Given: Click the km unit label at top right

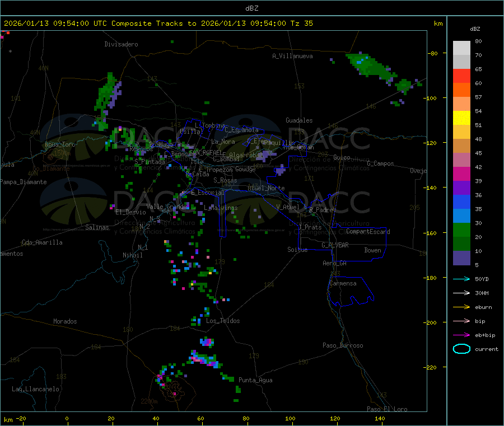Looking at the screenshot, I should (x=438, y=24).
